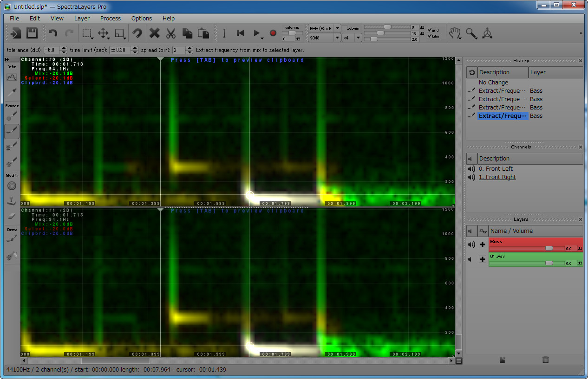Open the View menu

click(57, 19)
